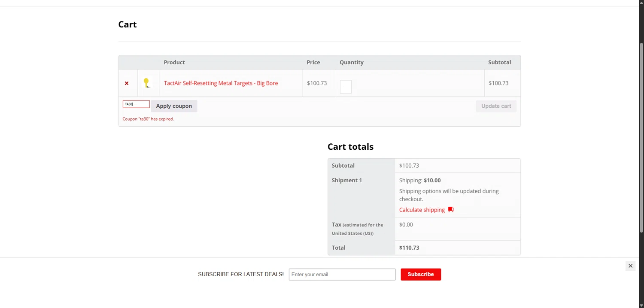Click the Update cart button
The height and width of the screenshot is (308, 644).
tap(496, 106)
